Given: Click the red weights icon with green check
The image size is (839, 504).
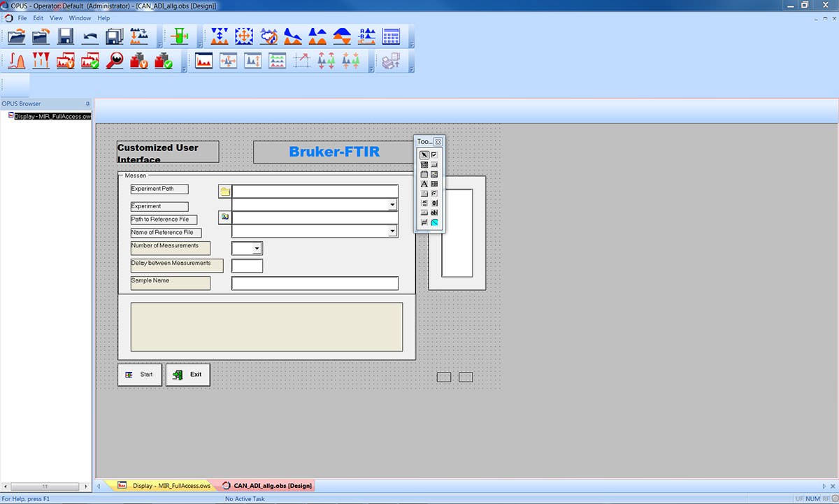Looking at the screenshot, I should 164,62.
